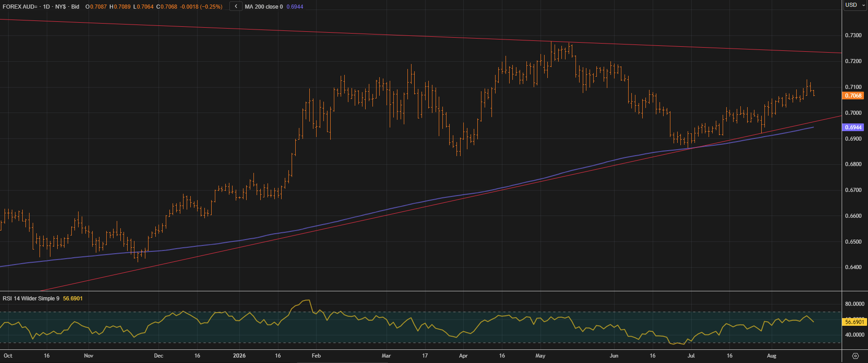Click the Nov label on the time axis

89,356
